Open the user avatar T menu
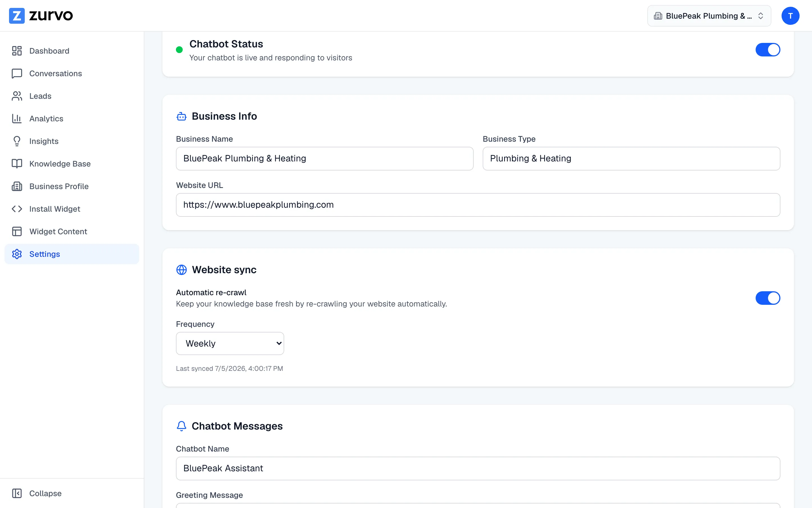812x508 pixels. coord(790,16)
